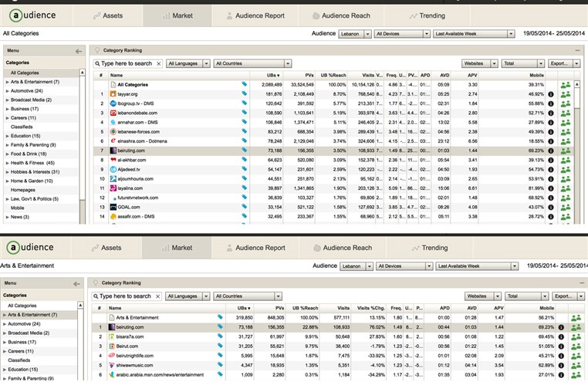The image size is (588, 392).
Task: Expand the Health & Fitness (45) category
Action: [x=7, y=163]
